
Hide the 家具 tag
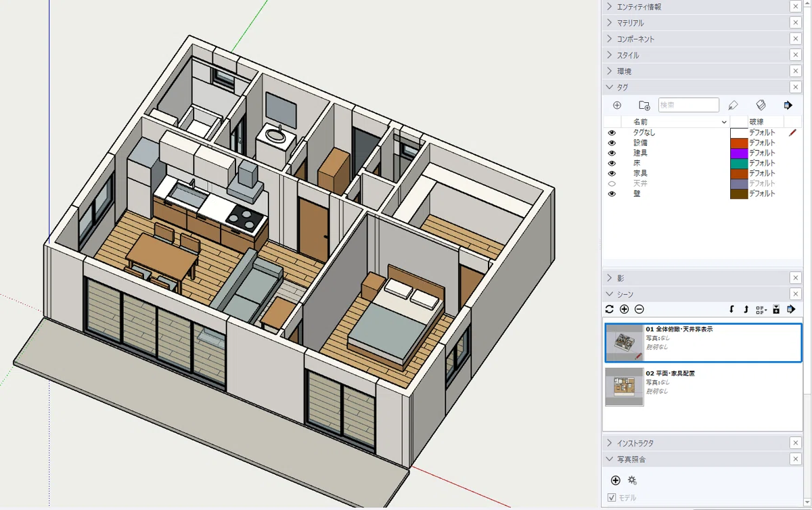coord(612,173)
